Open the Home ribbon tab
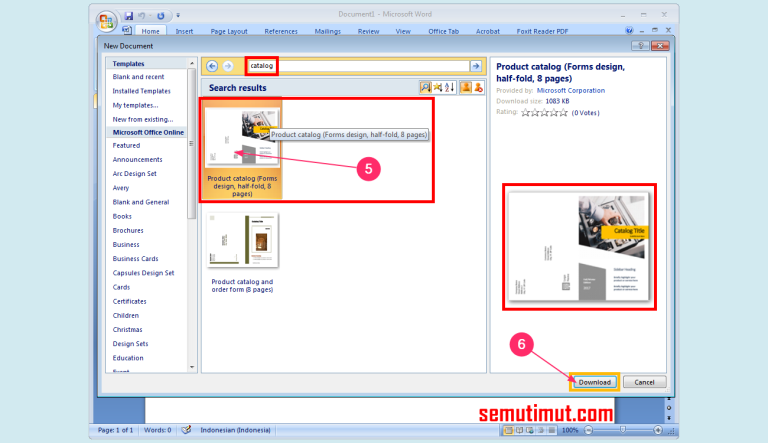 150,31
